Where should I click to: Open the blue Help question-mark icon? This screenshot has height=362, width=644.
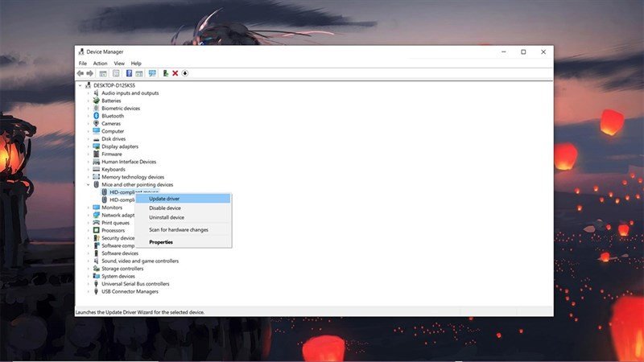click(129, 73)
